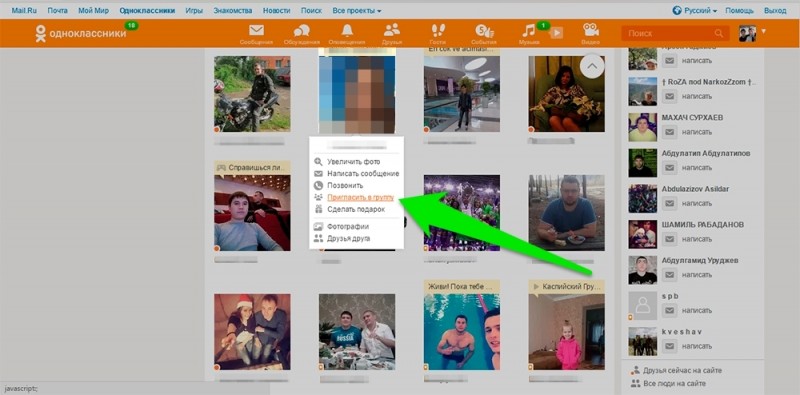Image resolution: width=800 pixels, height=395 pixels.
Task: Select Написать сообщение in the popup menu
Action: pos(363,174)
